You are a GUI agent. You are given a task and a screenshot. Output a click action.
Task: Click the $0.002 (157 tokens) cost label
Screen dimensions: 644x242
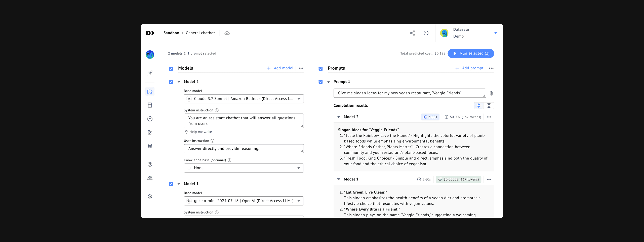pos(463,117)
